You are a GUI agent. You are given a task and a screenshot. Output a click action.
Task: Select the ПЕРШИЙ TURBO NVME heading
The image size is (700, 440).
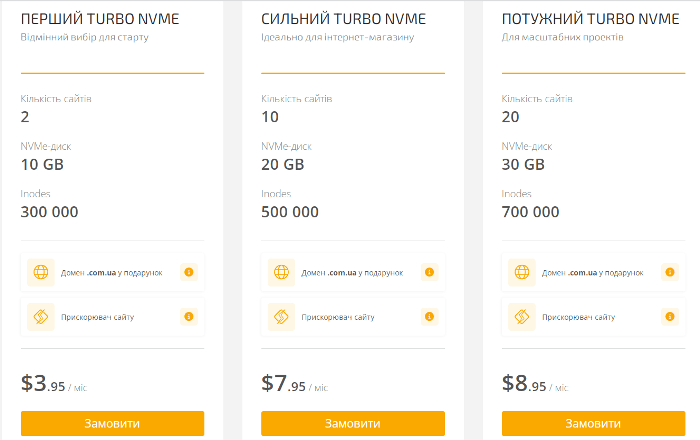(x=100, y=19)
